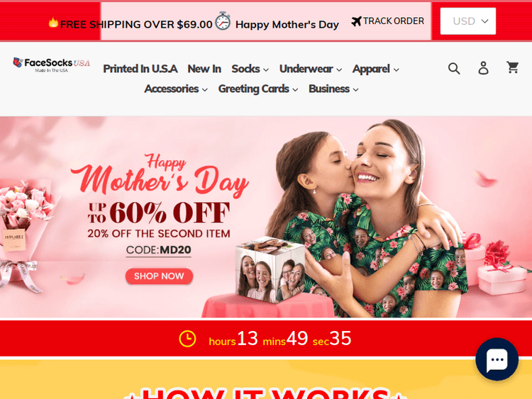Open the Business menu

coord(333,89)
